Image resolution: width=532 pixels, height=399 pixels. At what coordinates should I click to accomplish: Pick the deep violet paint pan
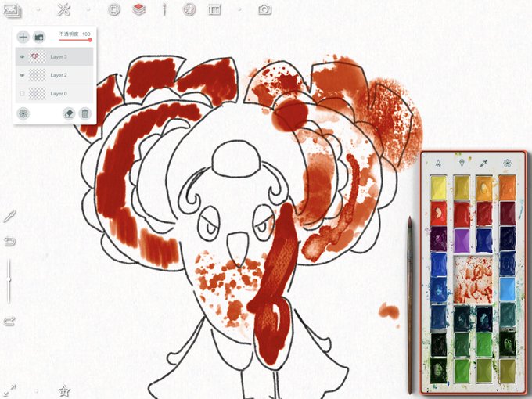pos(438,239)
